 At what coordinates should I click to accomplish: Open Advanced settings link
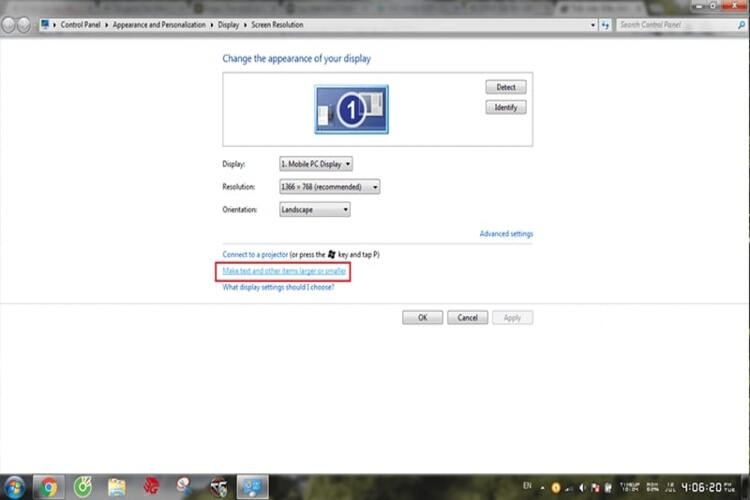(506, 234)
